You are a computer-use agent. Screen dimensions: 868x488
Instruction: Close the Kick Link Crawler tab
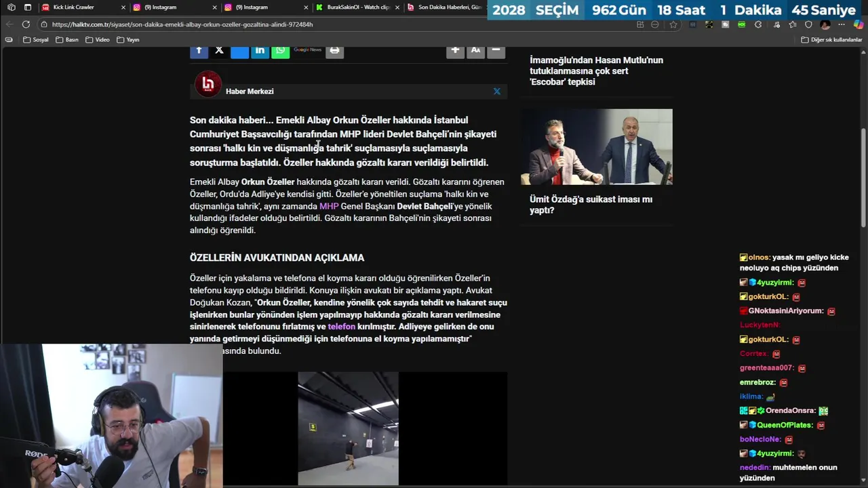123,7
